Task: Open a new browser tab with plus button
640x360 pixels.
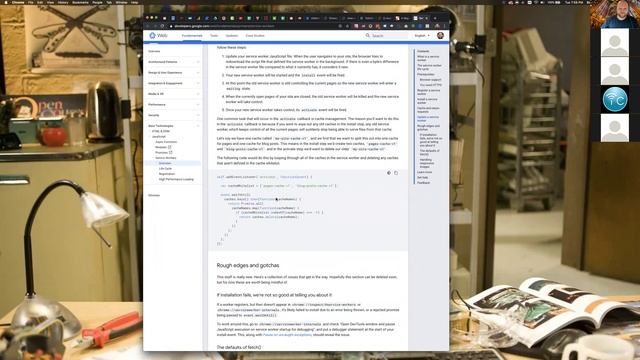Action: point(435,18)
